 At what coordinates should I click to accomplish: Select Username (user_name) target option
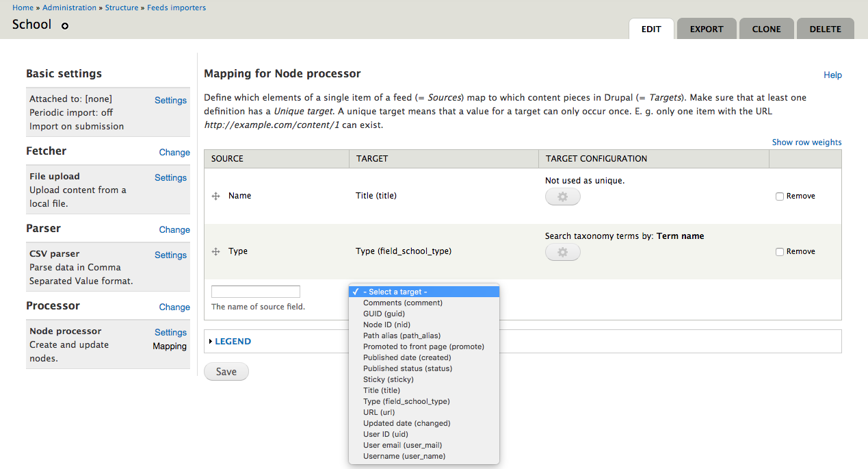coord(424,456)
